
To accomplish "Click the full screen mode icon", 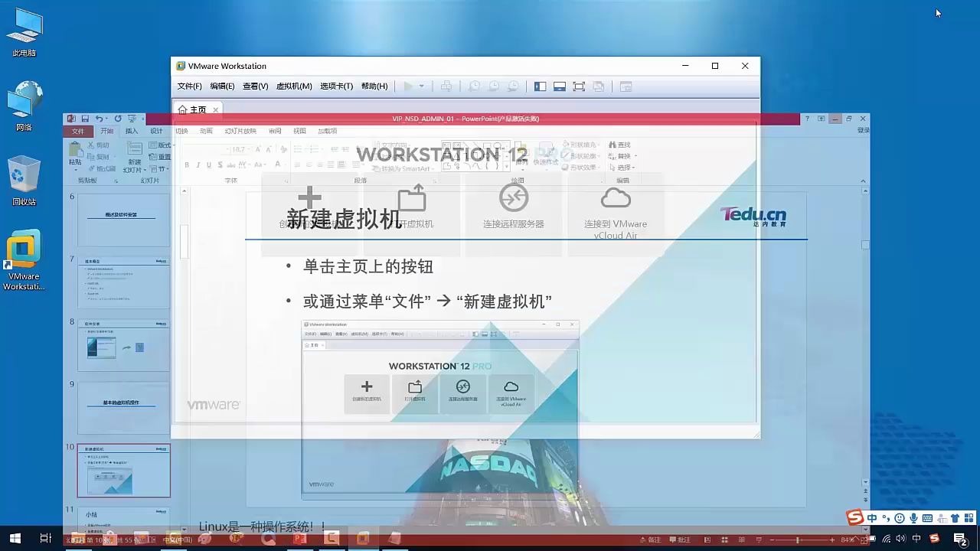I will [579, 86].
